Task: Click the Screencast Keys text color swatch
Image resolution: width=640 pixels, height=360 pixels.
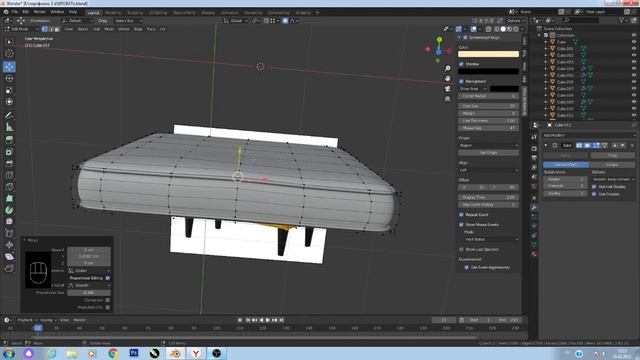Action: pyautogui.click(x=489, y=54)
